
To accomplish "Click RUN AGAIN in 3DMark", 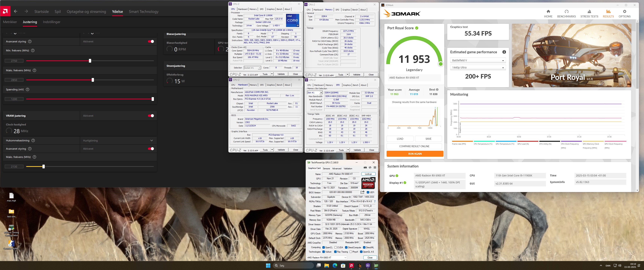I will (x=415, y=154).
